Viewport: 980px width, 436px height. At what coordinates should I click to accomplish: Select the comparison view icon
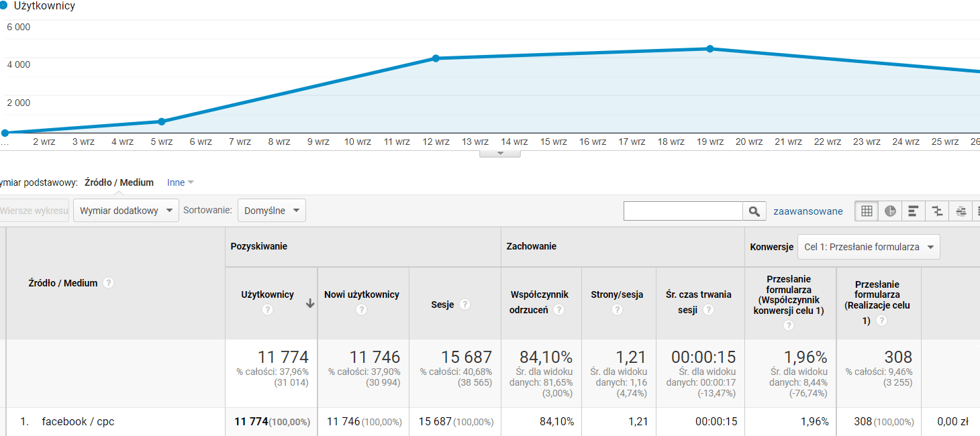(937, 211)
